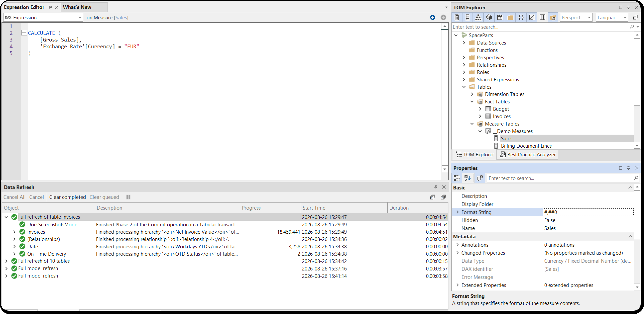Click Clear completed in Data Refresh
Image resolution: width=644 pixels, height=314 pixels.
click(68, 197)
